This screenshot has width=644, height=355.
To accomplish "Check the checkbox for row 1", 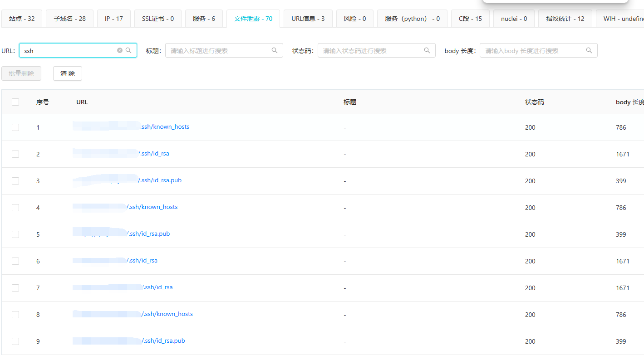I will point(15,127).
